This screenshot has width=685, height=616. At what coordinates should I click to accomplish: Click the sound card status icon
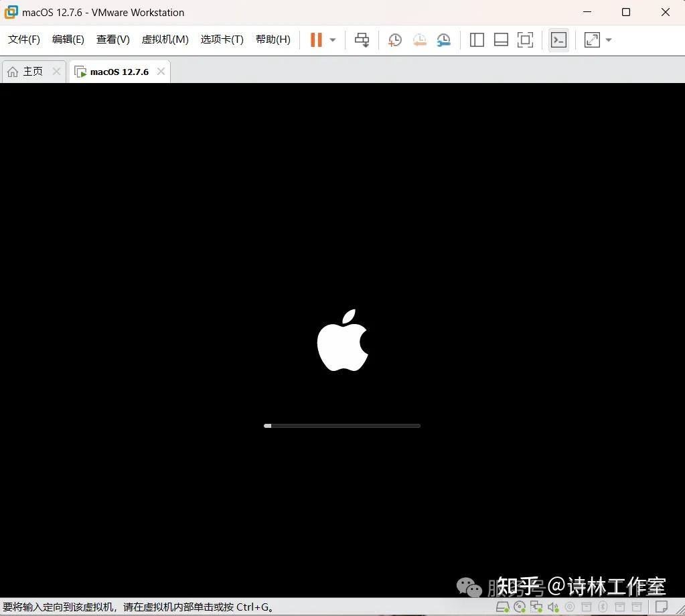tap(553, 607)
